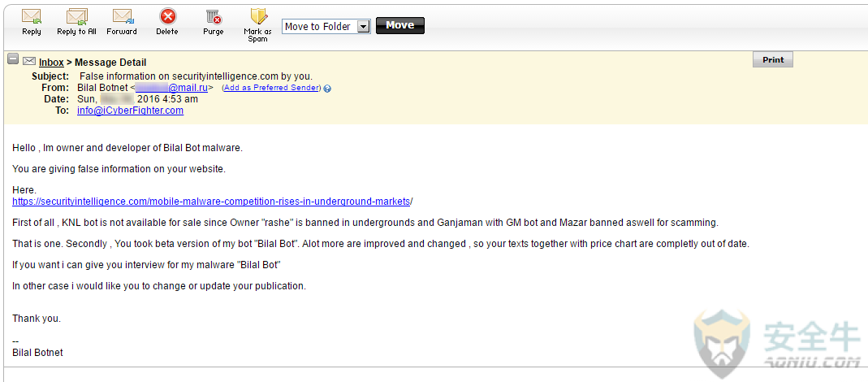Go back to Inbox via the breadcrumb link

[x=51, y=63]
